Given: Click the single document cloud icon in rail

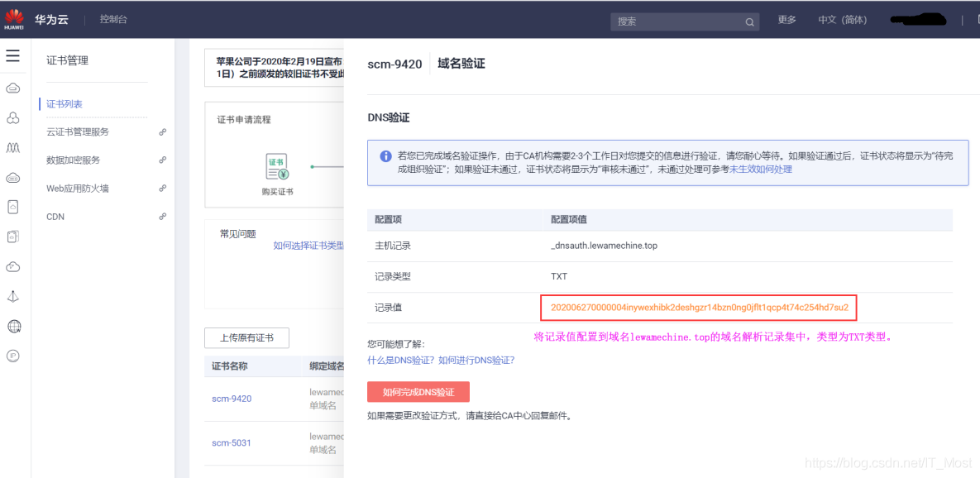Looking at the screenshot, I should pyautogui.click(x=12, y=207).
